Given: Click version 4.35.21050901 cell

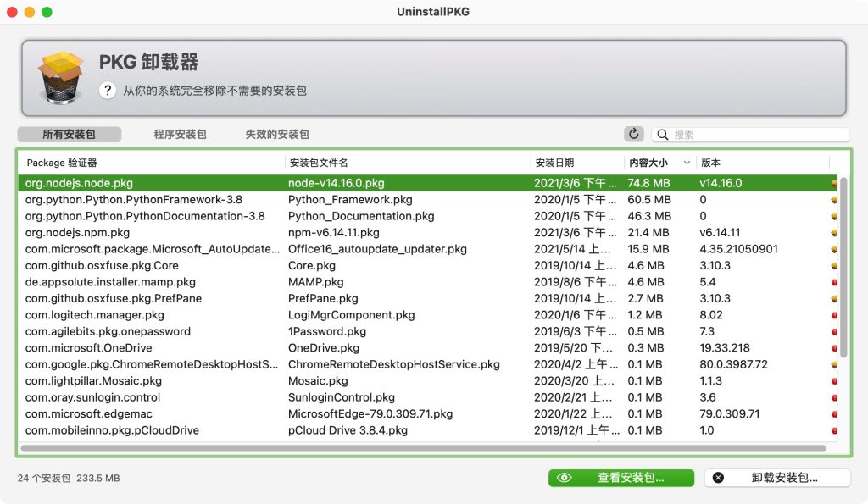Looking at the screenshot, I should (738, 249).
